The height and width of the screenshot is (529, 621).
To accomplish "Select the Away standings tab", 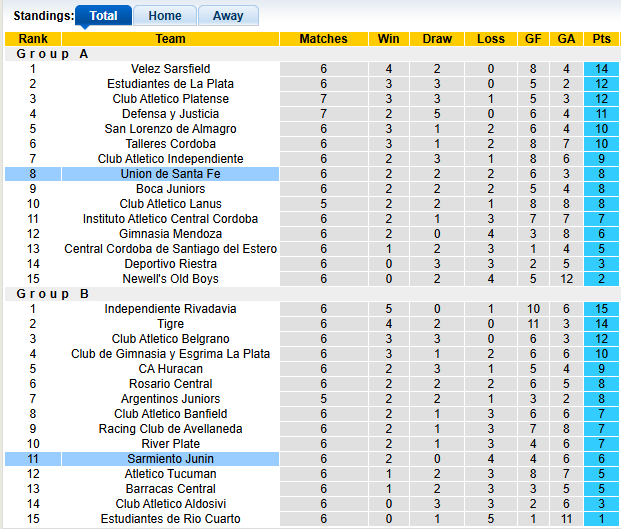I will (228, 16).
